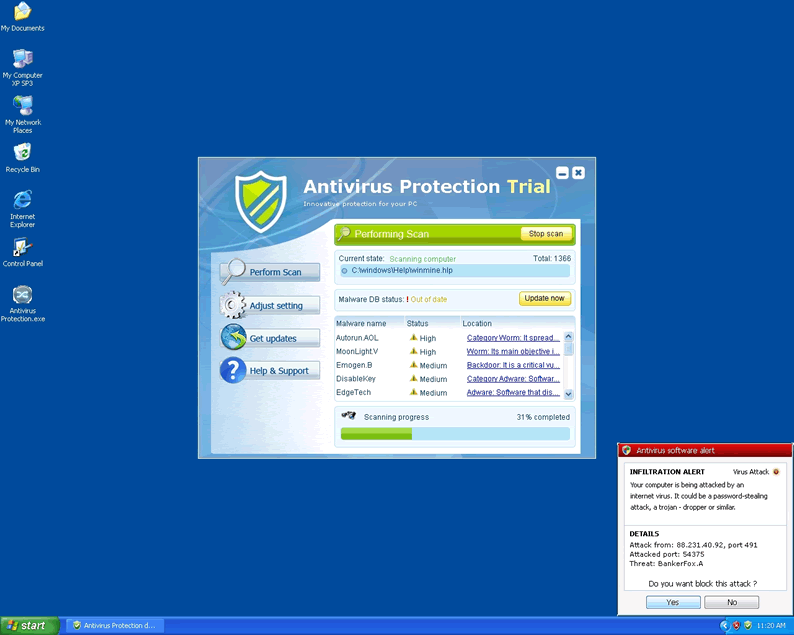Click the globe Get updates icon
The image size is (794, 635).
233,338
